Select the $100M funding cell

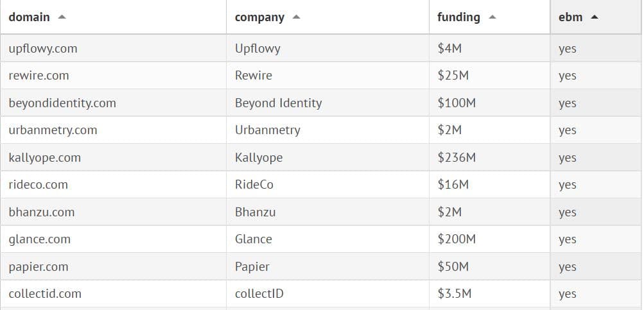(457, 103)
